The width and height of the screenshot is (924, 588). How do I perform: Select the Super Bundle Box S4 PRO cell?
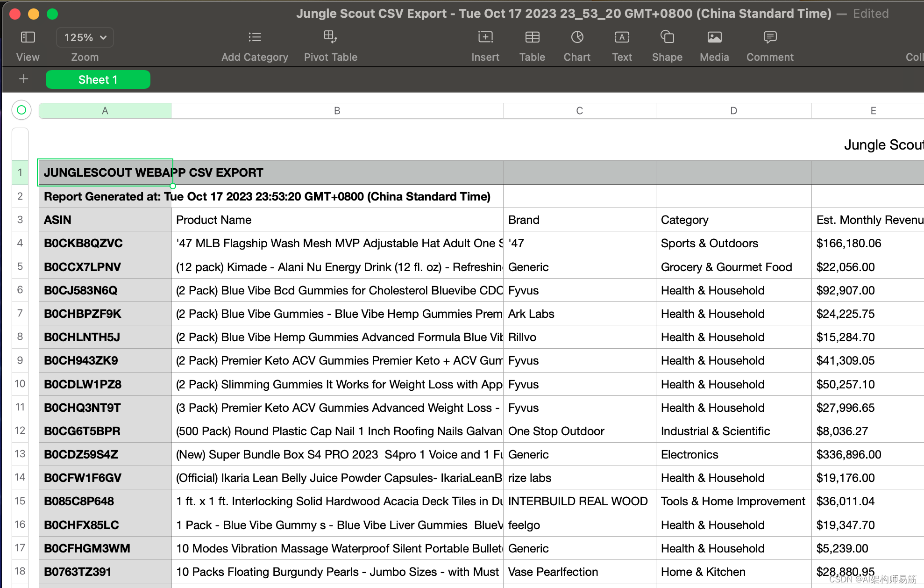click(x=337, y=454)
